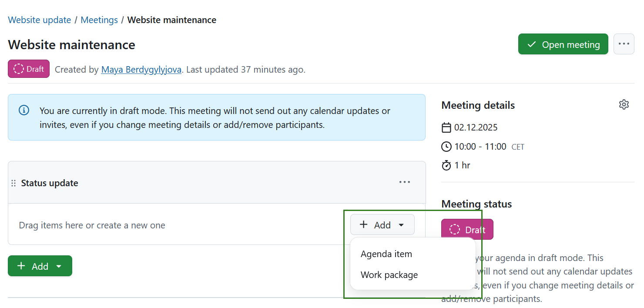Click the clock icon beside 10:00 - 11:00

coord(446,147)
